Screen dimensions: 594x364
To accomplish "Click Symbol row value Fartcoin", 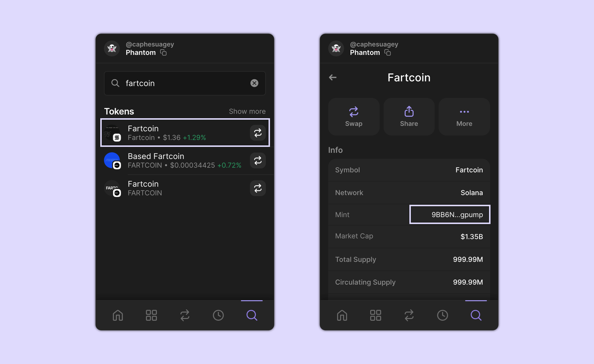I will click(x=469, y=170).
